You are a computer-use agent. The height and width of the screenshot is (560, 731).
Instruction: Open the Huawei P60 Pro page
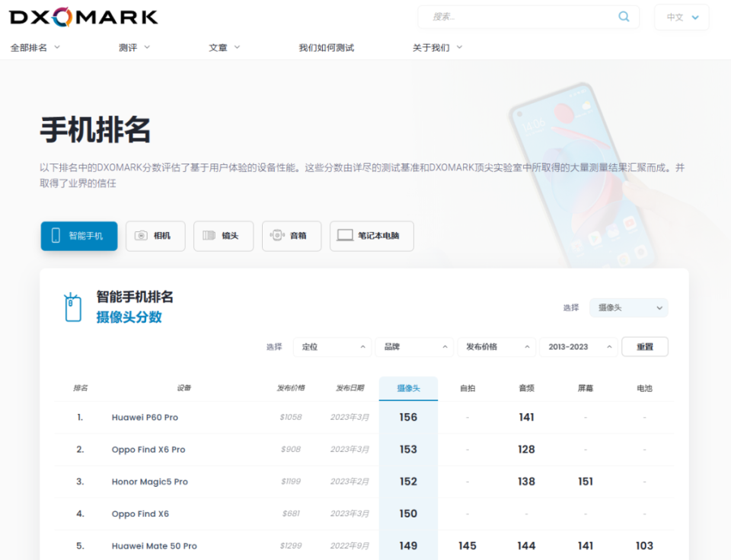pyautogui.click(x=145, y=417)
